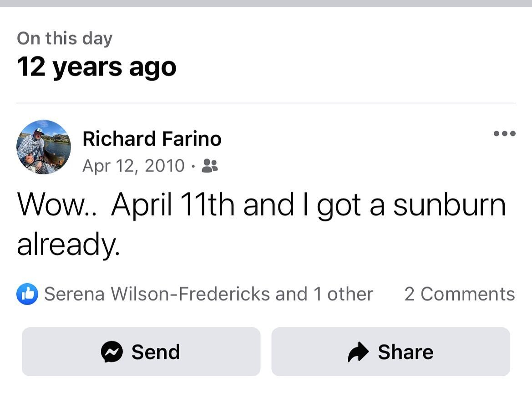The image size is (532, 393).
Task: Open the Apr 12, 2010 timestamp
Action: coord(133,166)
